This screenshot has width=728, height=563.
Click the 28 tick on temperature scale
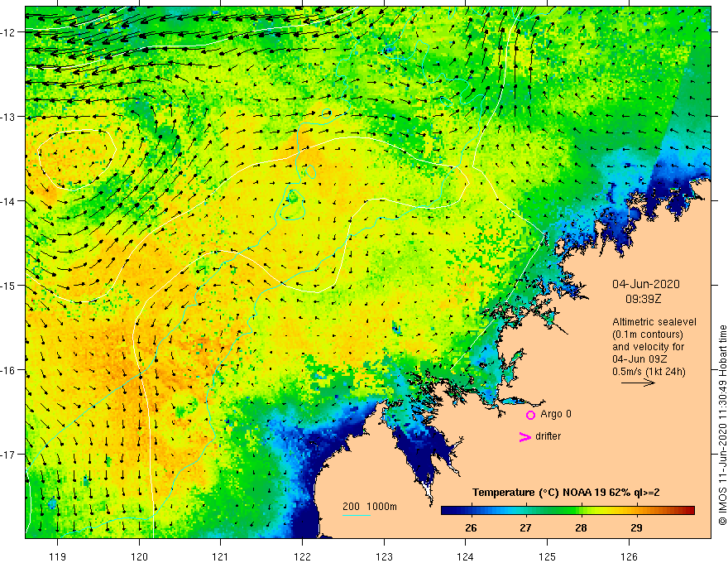[581, 528]
